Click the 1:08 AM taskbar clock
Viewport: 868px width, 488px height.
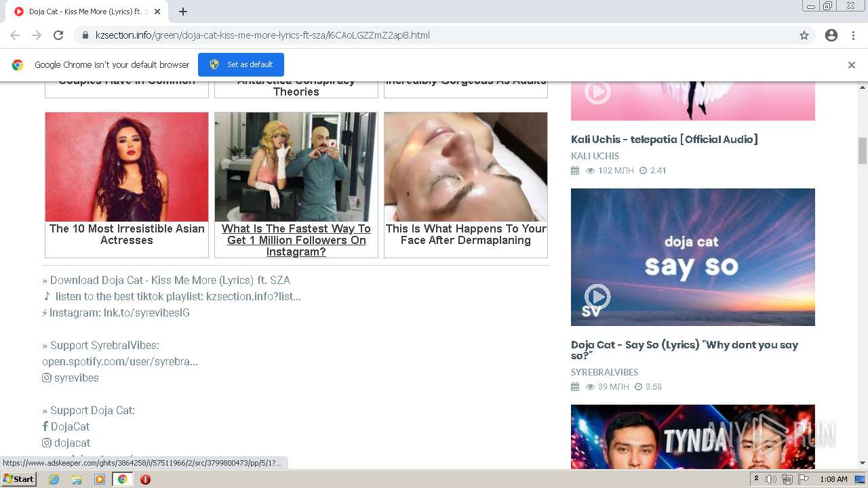click(833, 479)
